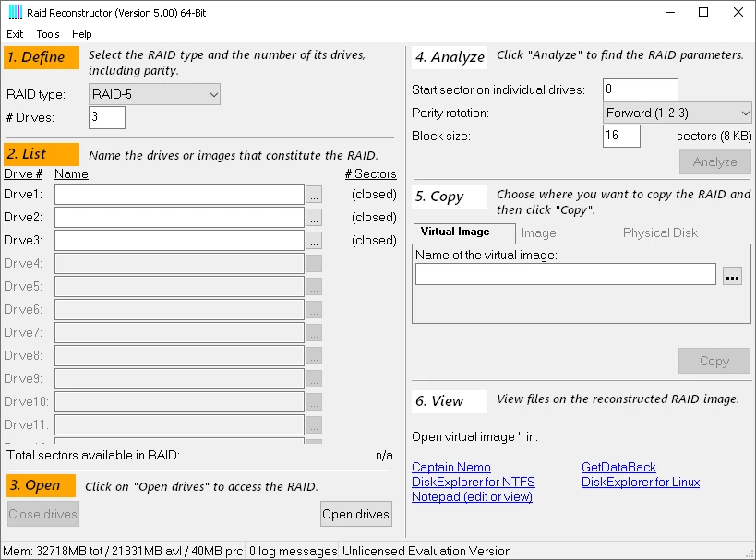Click the browse button for Drive2
The width and height of the screenshot is (756, 560).
coord(314,218)
